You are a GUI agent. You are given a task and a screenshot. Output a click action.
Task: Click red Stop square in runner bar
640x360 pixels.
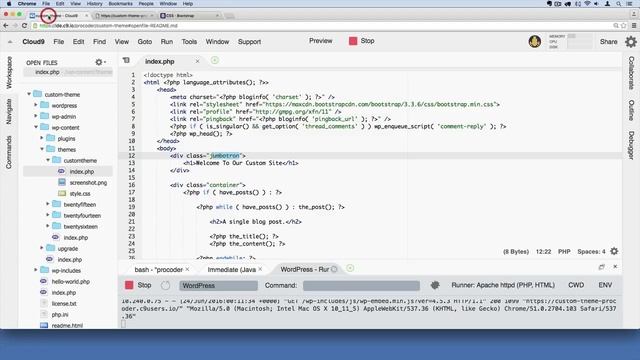pos(129,285)
